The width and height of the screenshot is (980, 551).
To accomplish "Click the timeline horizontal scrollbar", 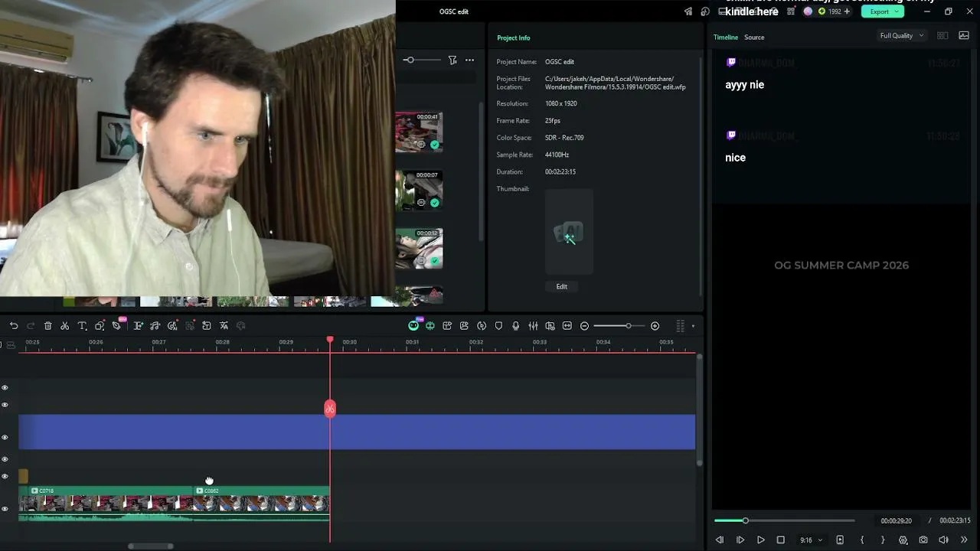I will click(x=151, y=546).
